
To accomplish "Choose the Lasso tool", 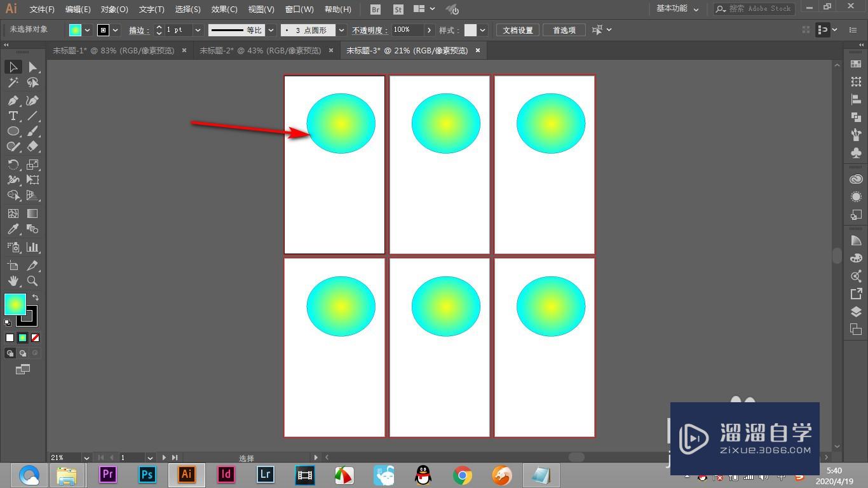I will click(32, 83).
